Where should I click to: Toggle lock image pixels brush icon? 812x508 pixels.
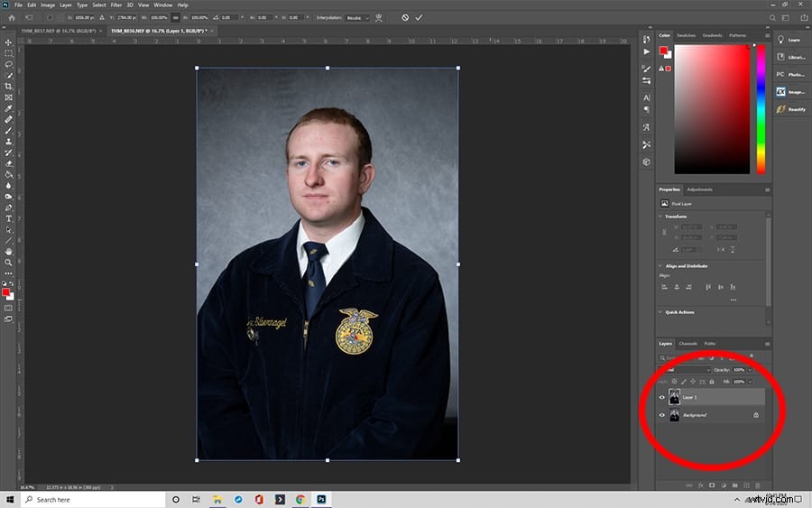tap(684, 382)
